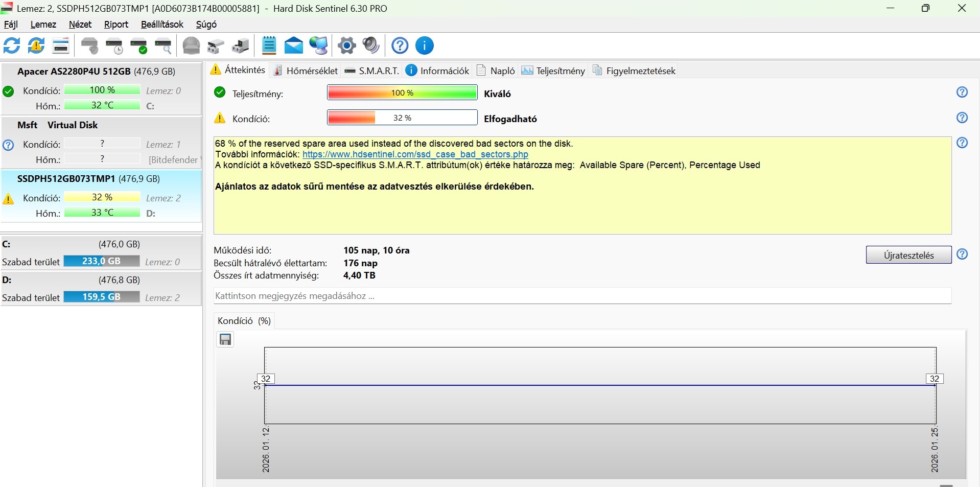Select the Msft Virtual Disk entry
Screen dimensions: 980x487
101,142
